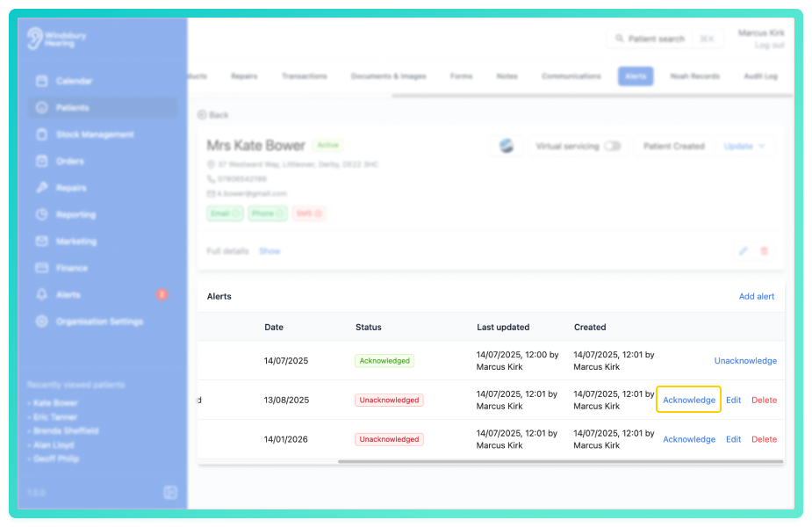Open the Noah Records tab

tap(695, 76)
